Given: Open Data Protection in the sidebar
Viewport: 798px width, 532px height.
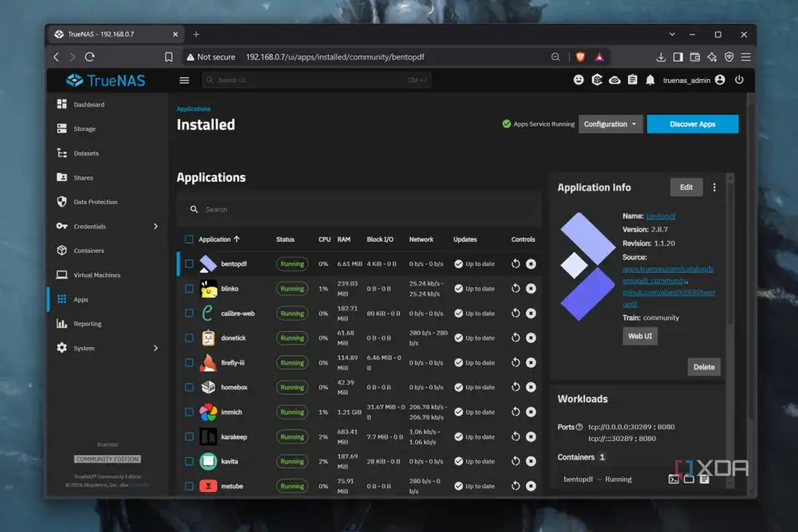Looking at the screenshot, I should [x=95, y=202].
